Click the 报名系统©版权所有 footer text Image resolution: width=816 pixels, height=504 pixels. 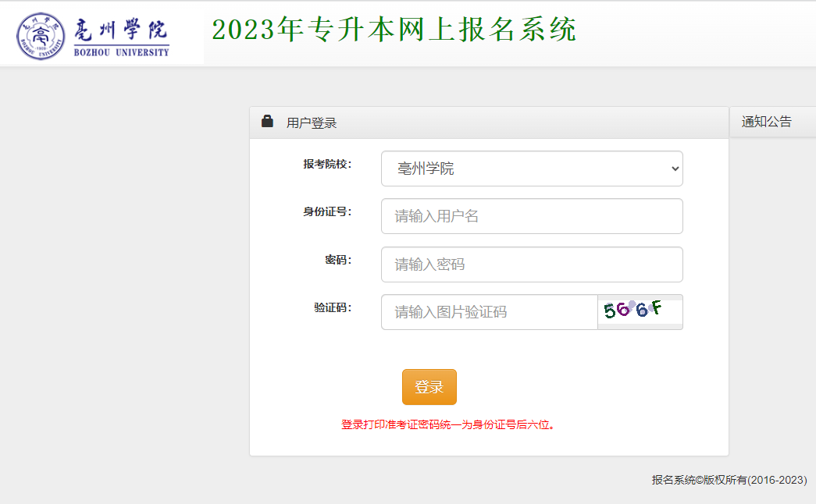click(x=729, y=480)
